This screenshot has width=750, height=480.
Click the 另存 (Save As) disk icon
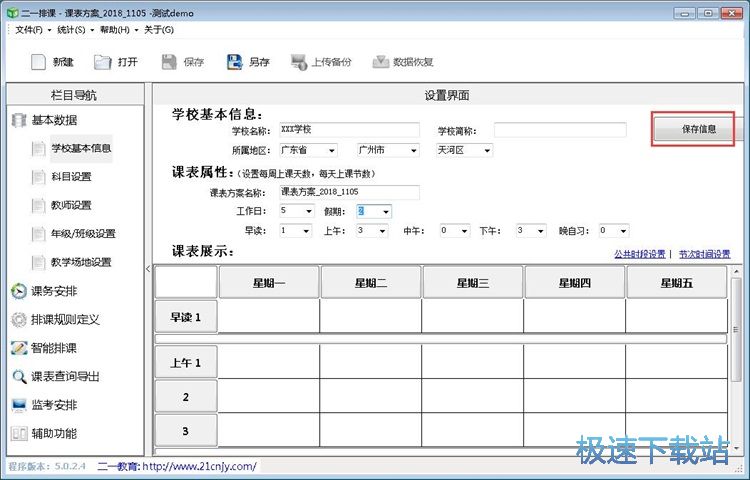click(236, 62)
